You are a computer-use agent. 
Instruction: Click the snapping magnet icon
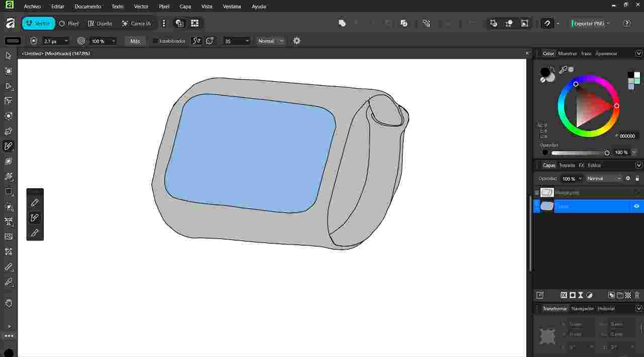click(547, 23)
